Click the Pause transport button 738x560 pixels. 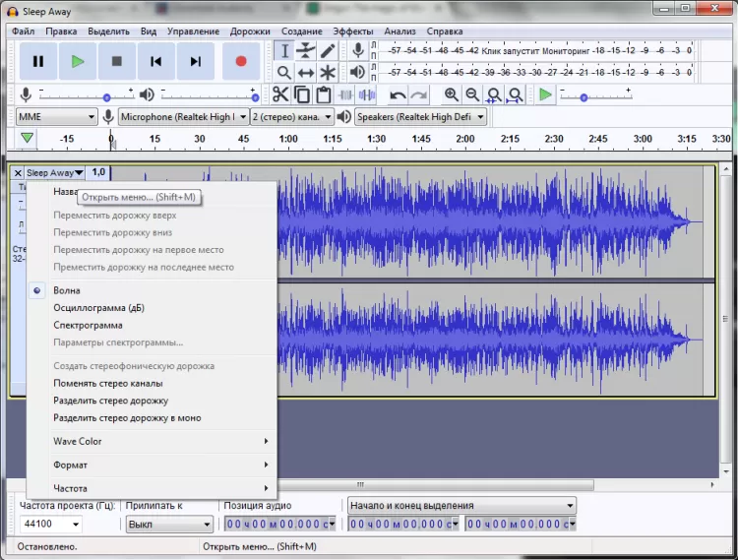37,61
